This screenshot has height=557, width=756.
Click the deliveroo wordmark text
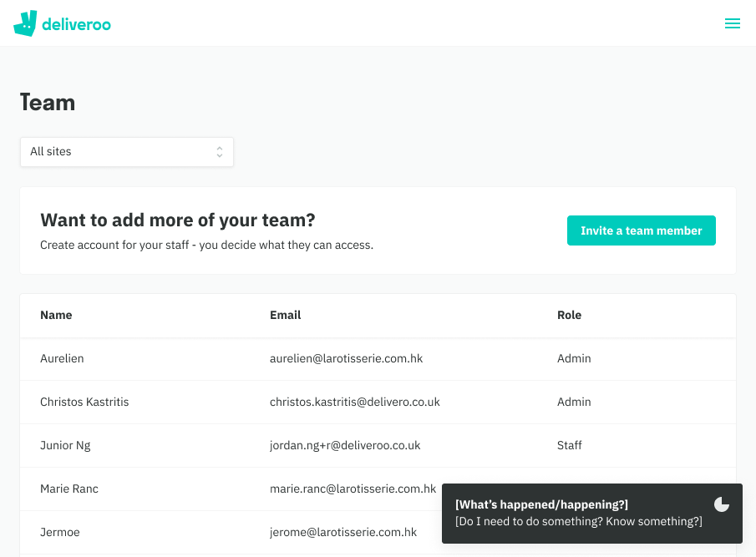(x=76, y=24)
